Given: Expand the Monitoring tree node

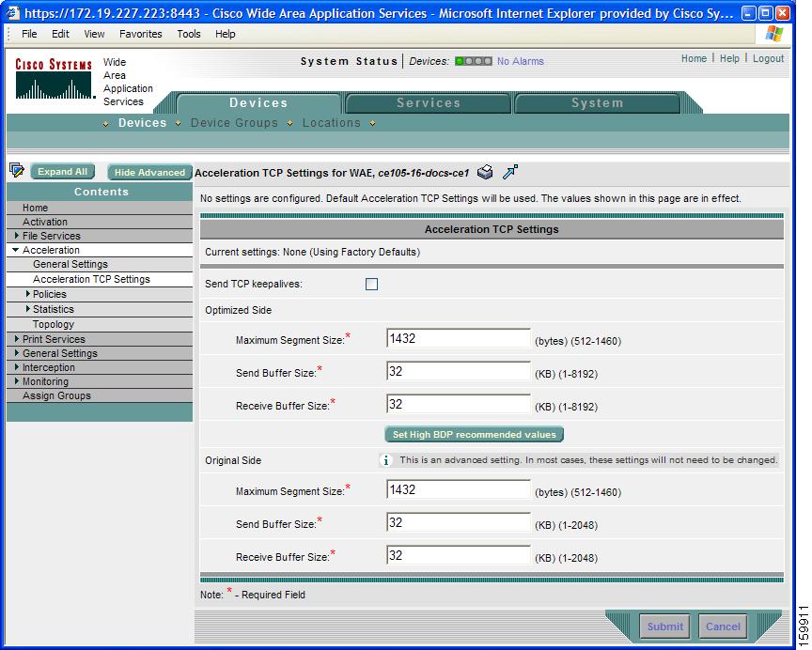Looking at the screenshot, I should tap(17, 381).
